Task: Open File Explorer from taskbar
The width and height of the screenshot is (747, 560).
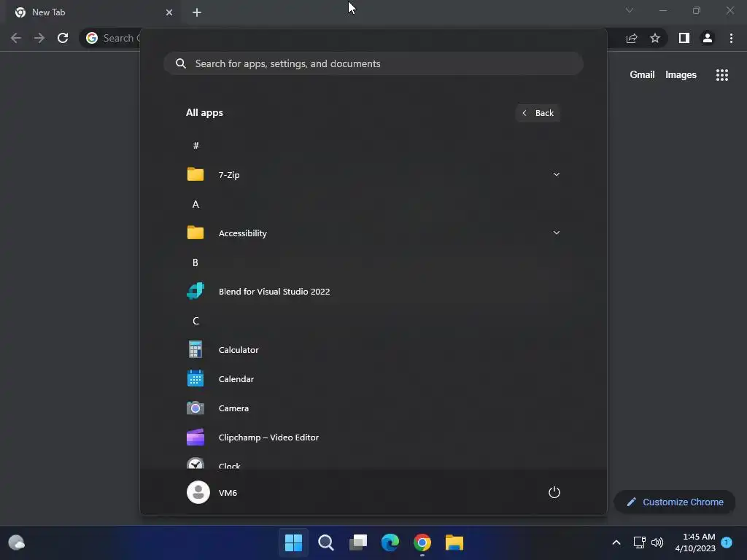Action: (454, 542)
